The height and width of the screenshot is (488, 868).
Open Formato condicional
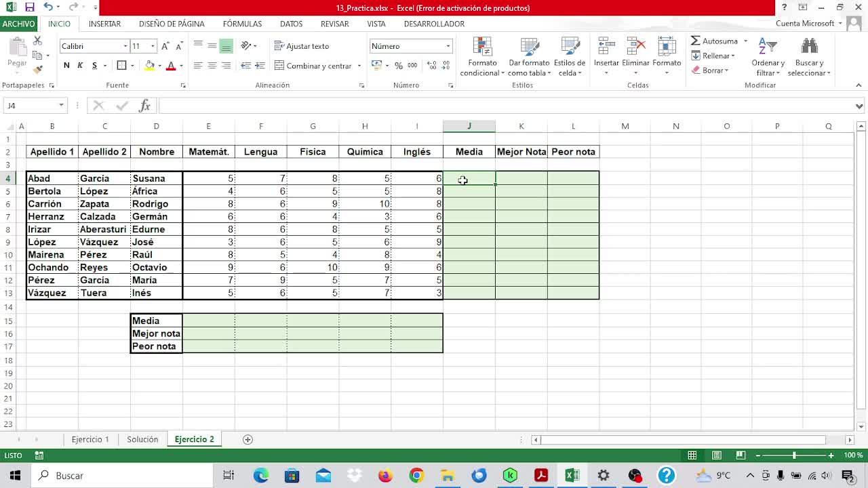(482, 57)
